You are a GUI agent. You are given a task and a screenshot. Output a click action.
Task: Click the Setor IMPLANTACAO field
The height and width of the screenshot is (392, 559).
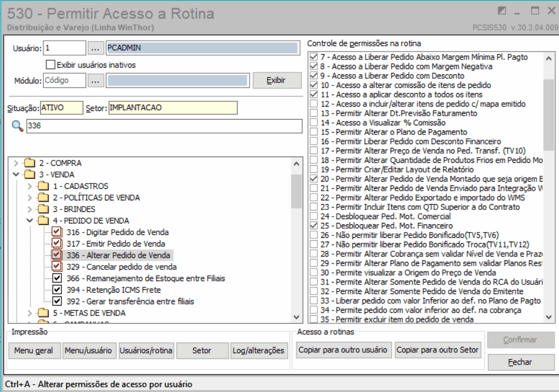pyautogui.click(x=173, y=108)
